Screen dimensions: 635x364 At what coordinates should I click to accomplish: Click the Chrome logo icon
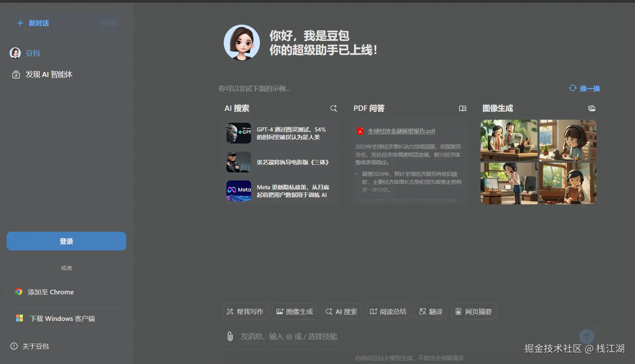click(18, 292)
